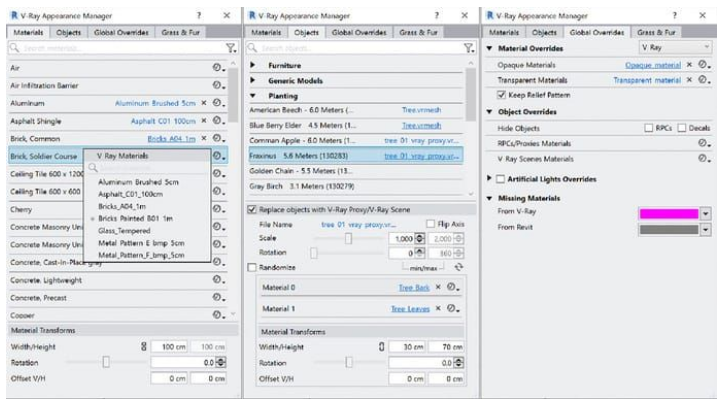Expand the Furniture category
721x405 pixels.
coord(253,64)
